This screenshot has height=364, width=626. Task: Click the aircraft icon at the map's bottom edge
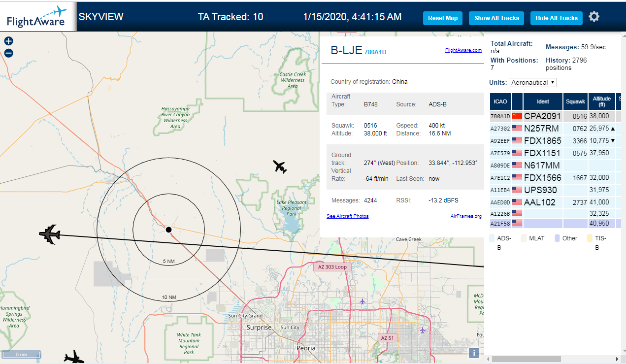tap(74, 357)
